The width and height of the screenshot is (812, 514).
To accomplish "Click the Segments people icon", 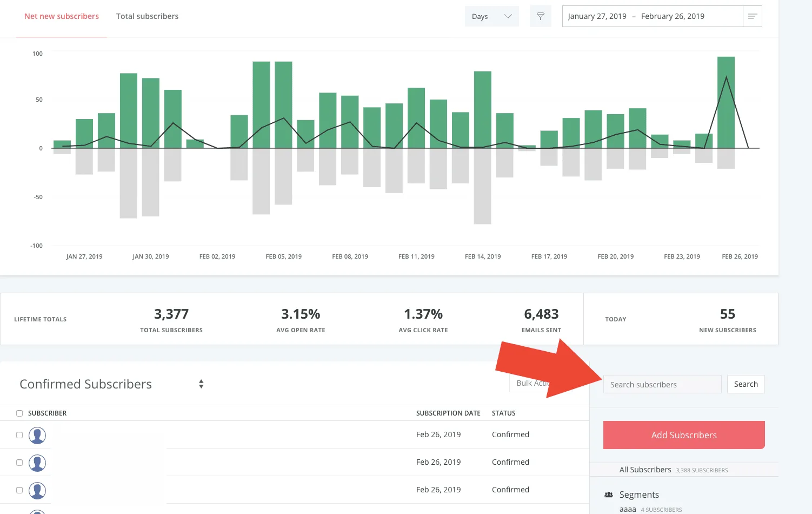I will tap(609, 495).
